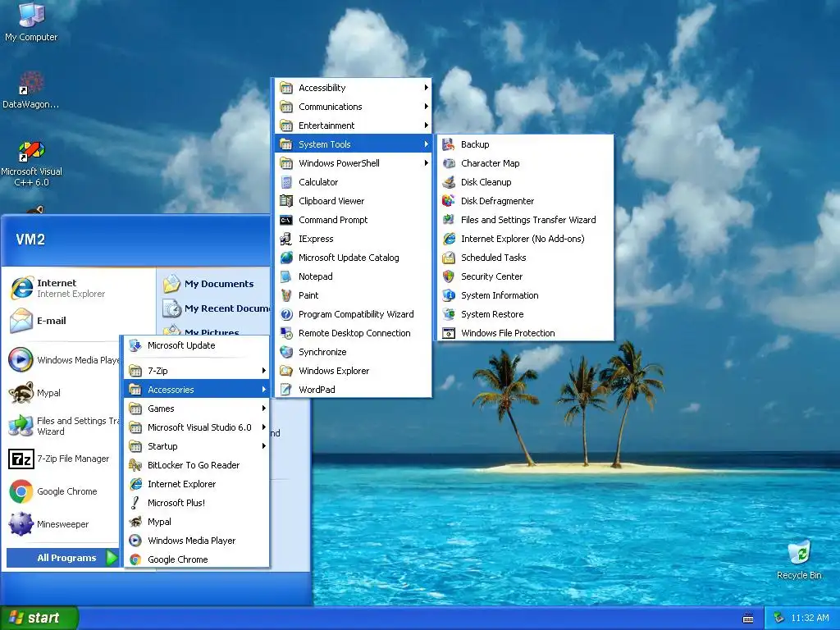This screenshot has height=630, width=840.
Task: Expand Entertainment submenu arrow
Action: [427, 126]
